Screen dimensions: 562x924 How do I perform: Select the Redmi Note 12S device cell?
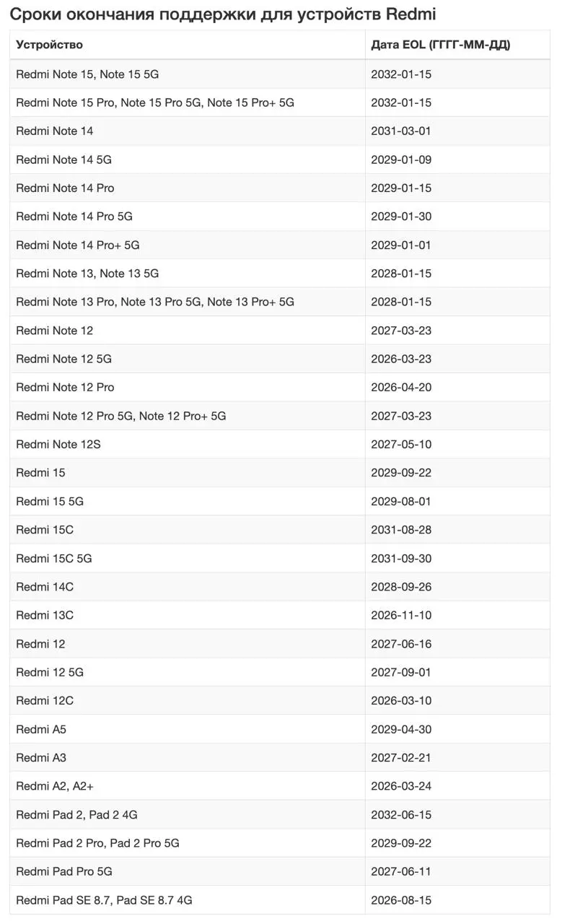[x=188, y=444]
